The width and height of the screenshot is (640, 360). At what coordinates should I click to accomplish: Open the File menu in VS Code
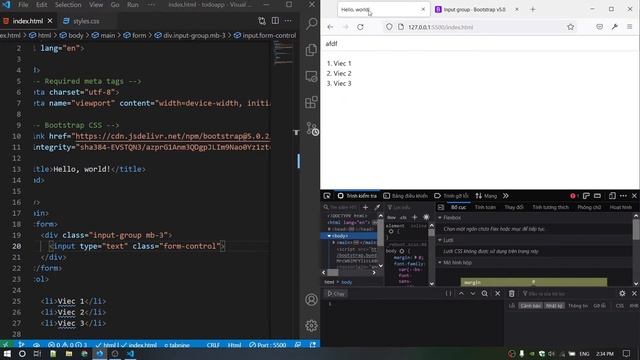pyautogui.click(x=23, y=5)
